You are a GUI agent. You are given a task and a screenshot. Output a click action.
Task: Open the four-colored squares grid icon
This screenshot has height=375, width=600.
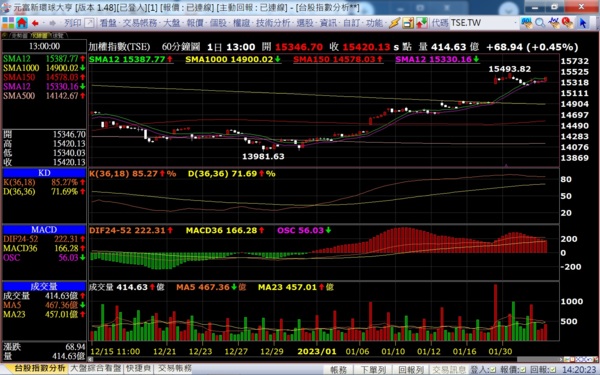[8, 23]
